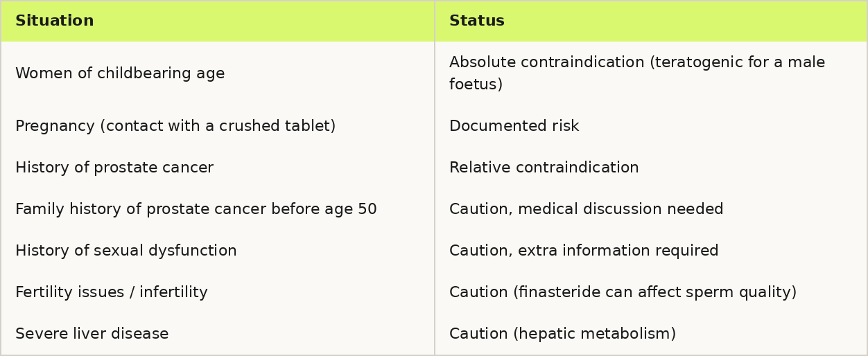Image resolution: width=868 pixels, height=356 pixels.
Task: Select the Women of childbearing age cell
Action: point(218,73)
